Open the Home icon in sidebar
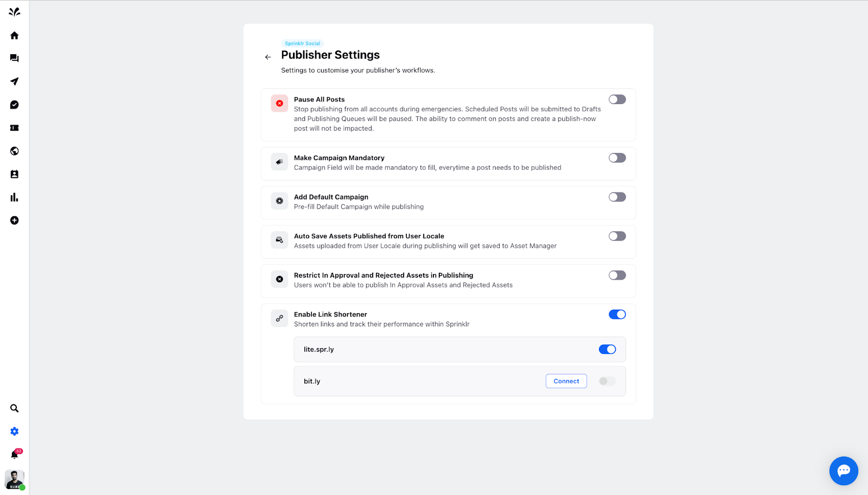Viewport: 868px width, 495px height. point(15,35)
